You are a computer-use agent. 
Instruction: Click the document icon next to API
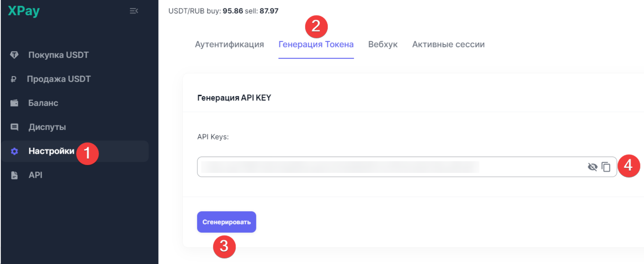[x=14, y=175]
